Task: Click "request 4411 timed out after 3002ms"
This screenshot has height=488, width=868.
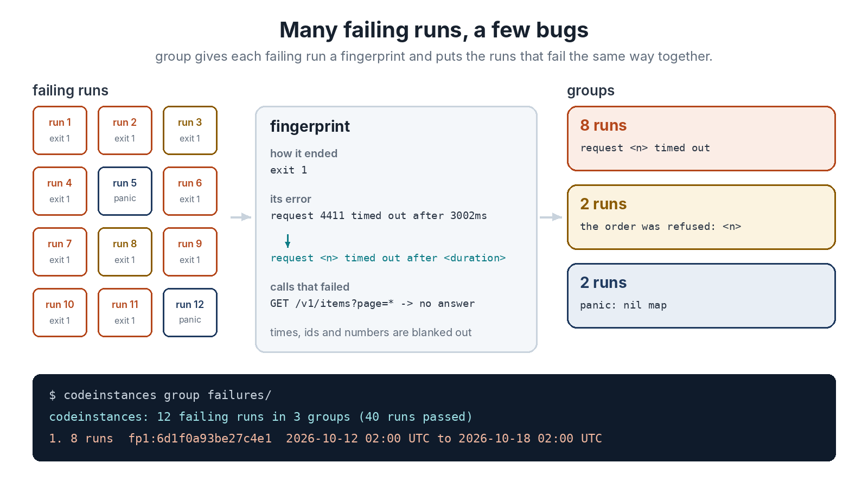Action: coord(379,216)
